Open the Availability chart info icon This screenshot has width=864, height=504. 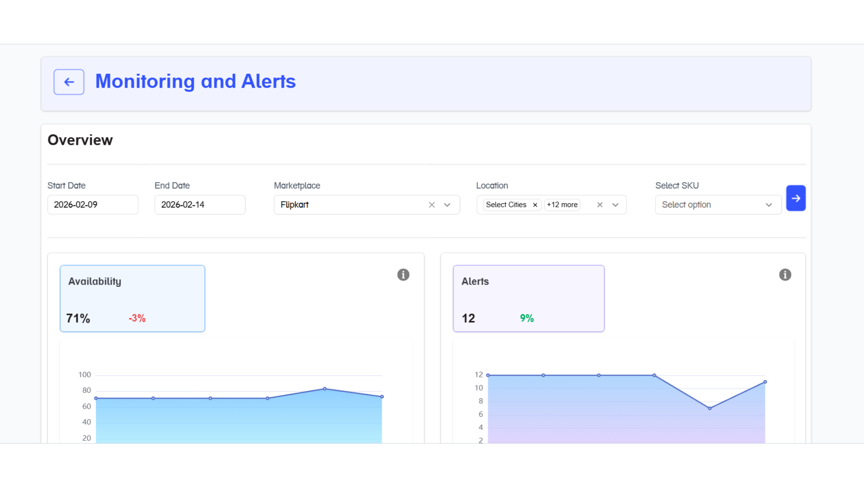click(403, 275)
